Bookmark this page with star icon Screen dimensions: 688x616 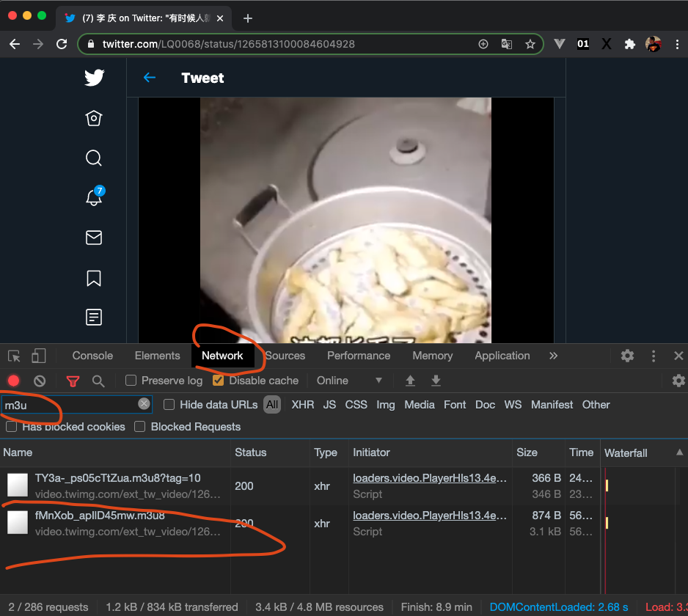[x=530, y=44]
